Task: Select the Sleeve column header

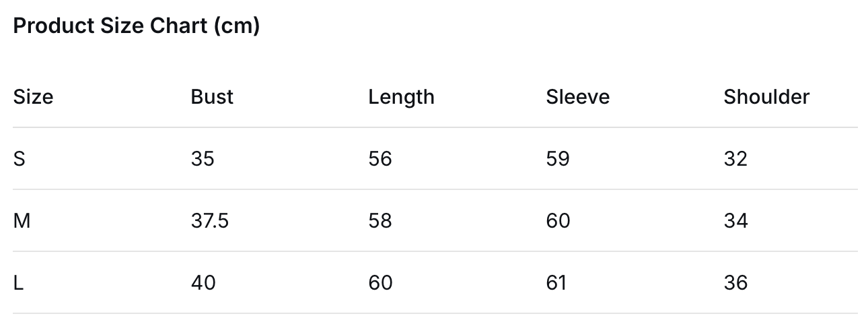Action: (x=577, y=97)
